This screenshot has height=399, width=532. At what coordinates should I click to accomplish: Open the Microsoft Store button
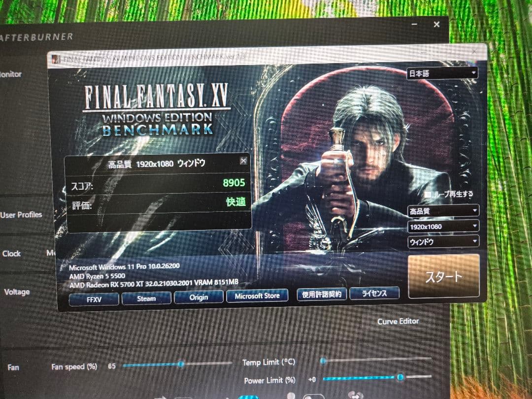[257, 296]
